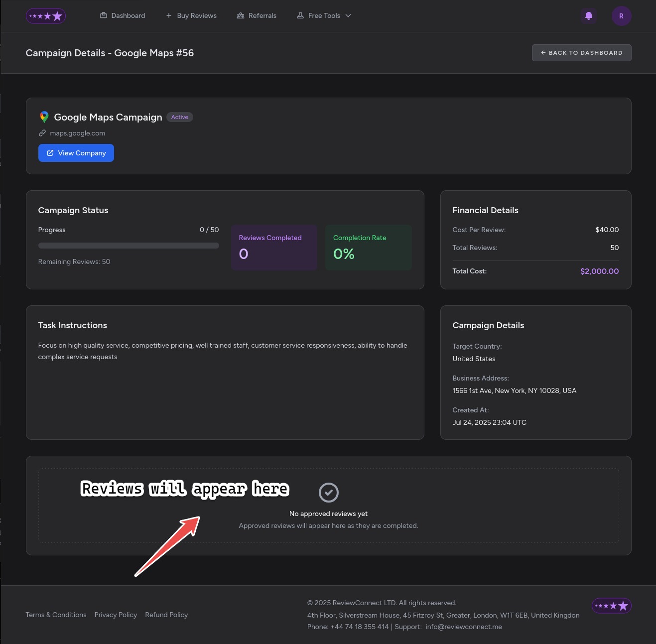Click the Free Tools chevron arrow

coord(348,16)
